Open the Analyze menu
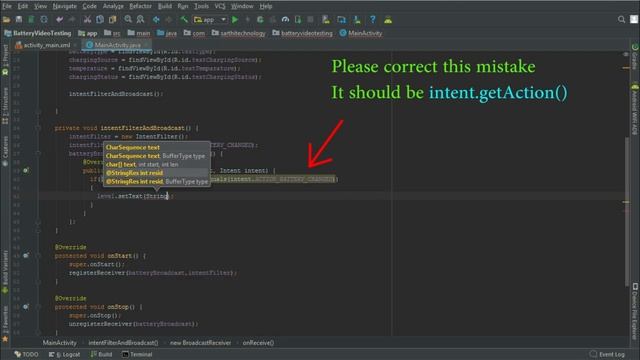640x360 pixels. coord(113,6)
